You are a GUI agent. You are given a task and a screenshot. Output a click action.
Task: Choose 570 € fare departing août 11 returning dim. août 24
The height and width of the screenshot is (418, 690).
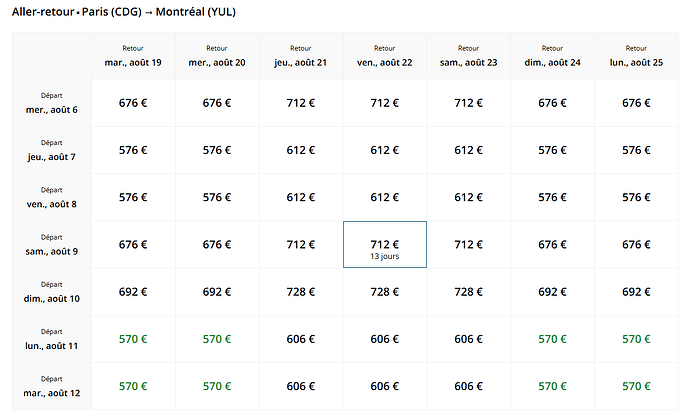(552, 339)
